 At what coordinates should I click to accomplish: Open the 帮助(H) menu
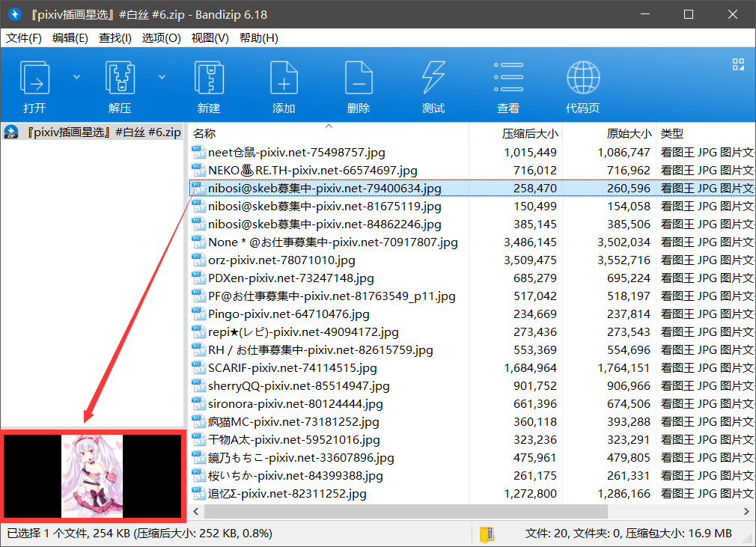(x=258, y=38)
